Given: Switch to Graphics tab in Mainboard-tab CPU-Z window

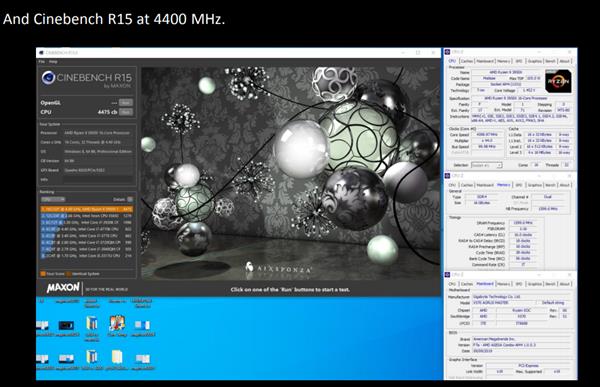Looking at the screenshot, I should point(535,284).
